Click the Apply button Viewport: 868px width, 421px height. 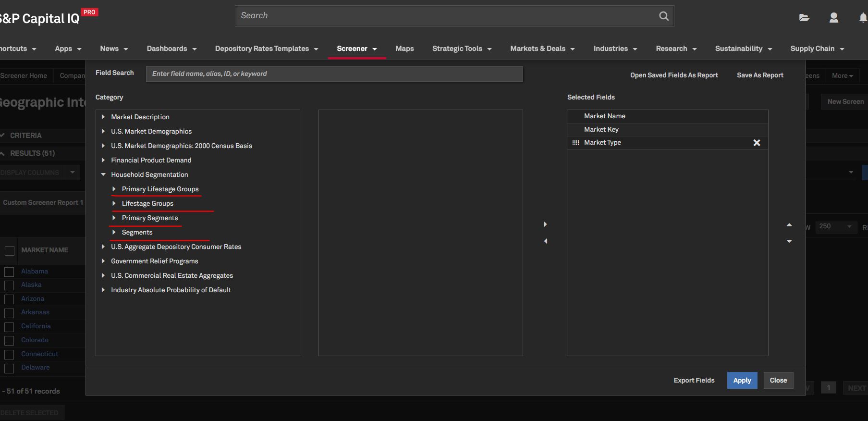[x=742, y=380]
